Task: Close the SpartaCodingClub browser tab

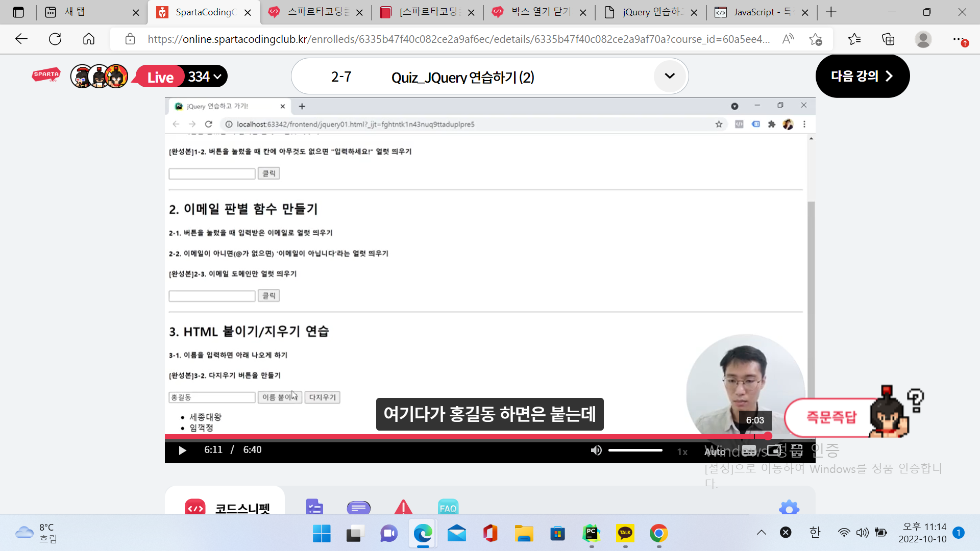Action: 248,13
